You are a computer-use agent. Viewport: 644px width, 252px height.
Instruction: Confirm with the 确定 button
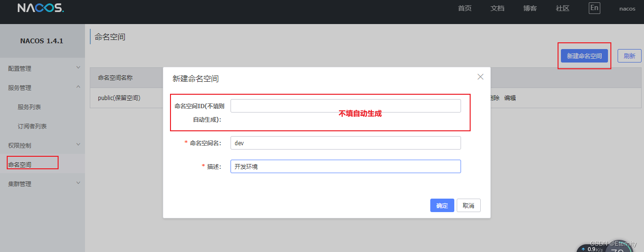point(442,205)
